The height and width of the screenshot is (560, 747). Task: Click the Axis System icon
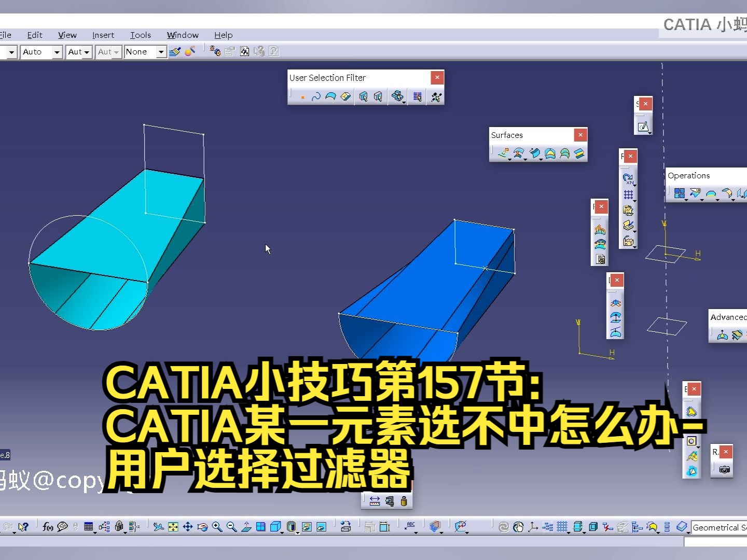click(533, 527)
